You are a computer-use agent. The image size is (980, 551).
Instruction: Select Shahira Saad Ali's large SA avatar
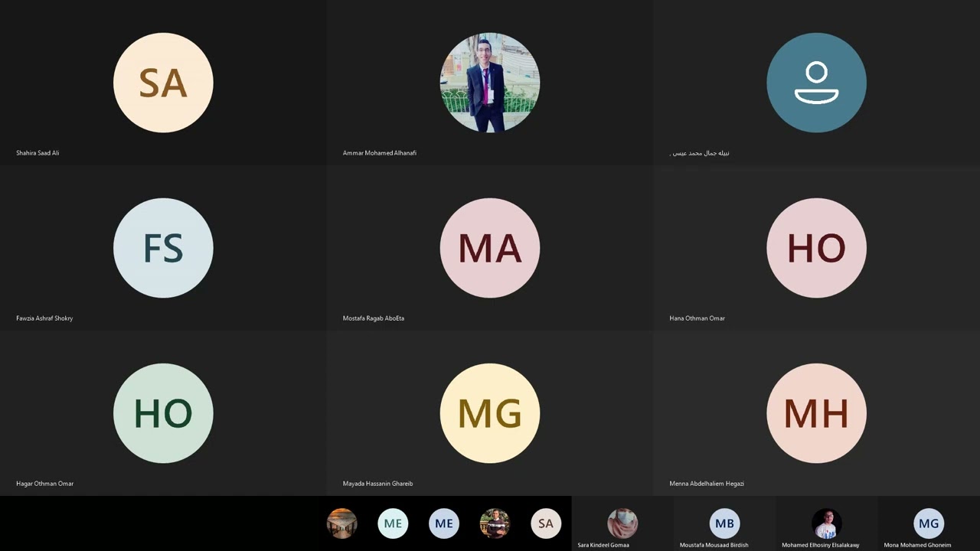[163, 83]
